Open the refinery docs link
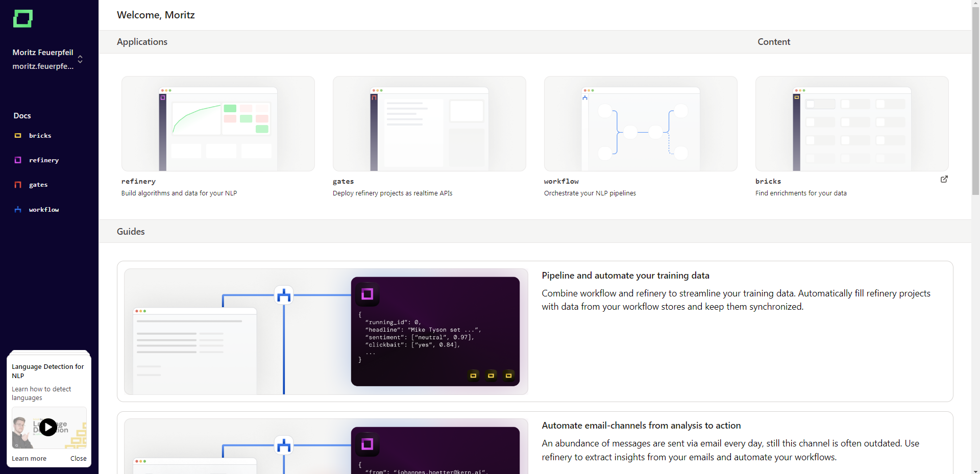Viewport: 980px width, 474px height. (44, 160)
